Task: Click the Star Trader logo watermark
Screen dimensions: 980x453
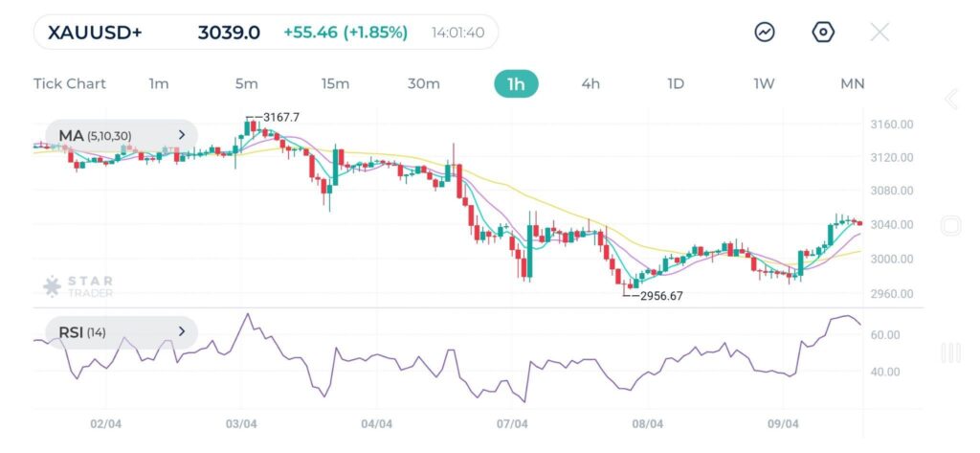Action: click(x=78, y=286)
